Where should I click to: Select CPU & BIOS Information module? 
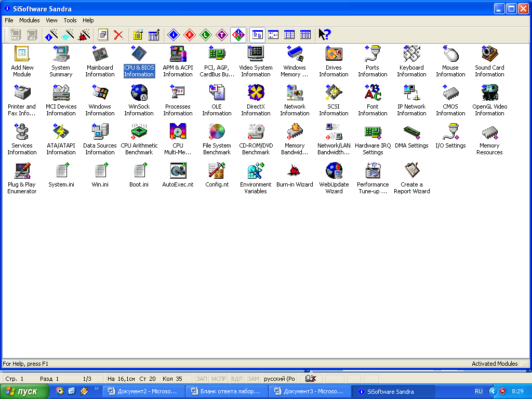click(139, 62)
